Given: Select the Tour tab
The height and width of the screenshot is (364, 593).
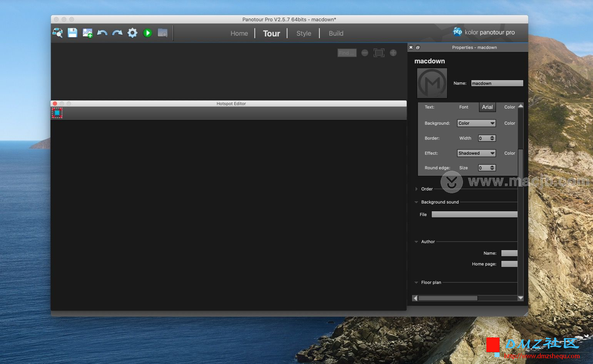Looking at the screenshot, I should 271,33.
